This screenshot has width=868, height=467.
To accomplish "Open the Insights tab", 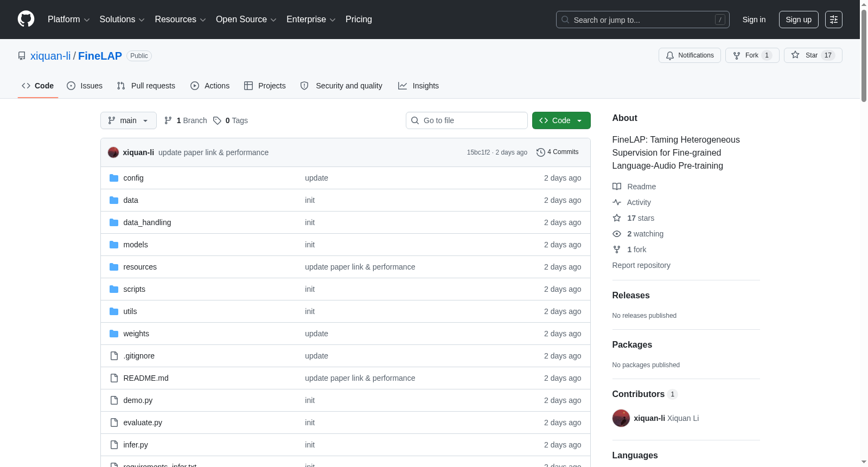I will click(418, 86).
